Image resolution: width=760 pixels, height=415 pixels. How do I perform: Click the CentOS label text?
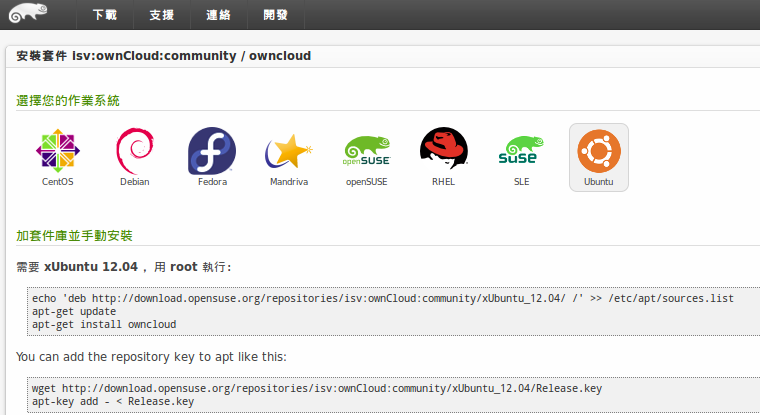[x=58, y=182]
